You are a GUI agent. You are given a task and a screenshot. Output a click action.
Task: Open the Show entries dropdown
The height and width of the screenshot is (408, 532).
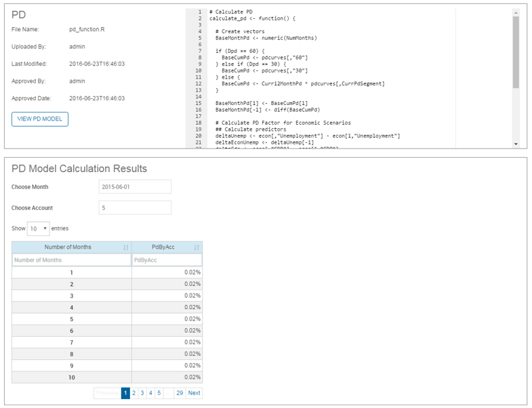38,228
